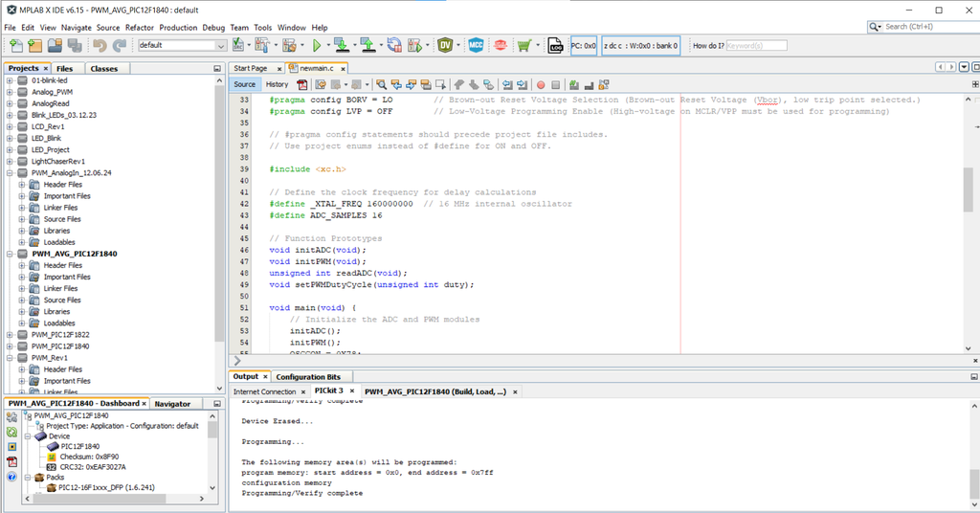Click the shopping cart icon in toolbar
Image resolution: width=980 pixels, height=513 pixels.
(524, 45)
